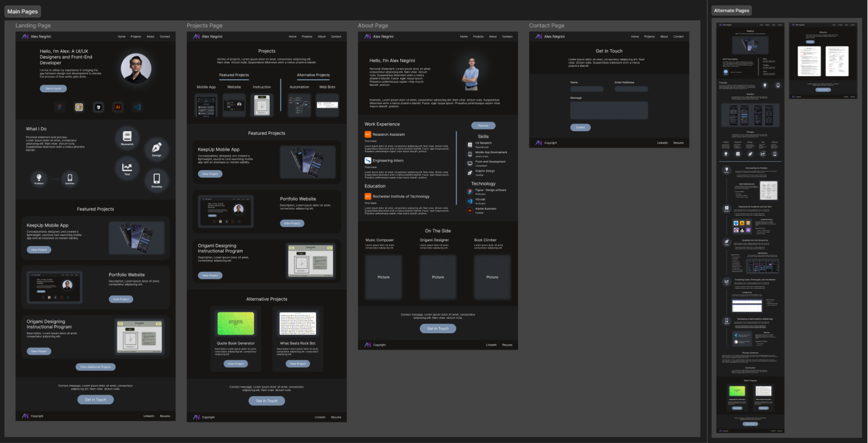Select the Landing Page frame title
The width and height of the screenshot is (868, 443).
pyautogui.click(x=33, y=25)
